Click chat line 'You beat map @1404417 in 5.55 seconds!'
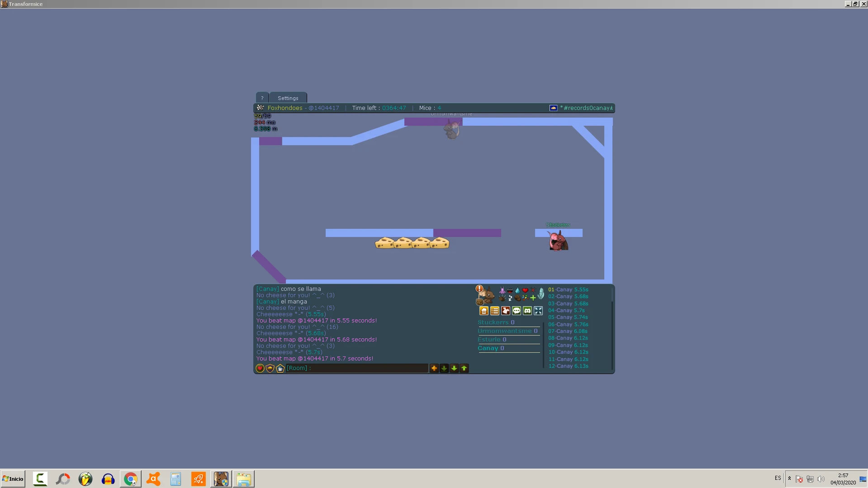Image resolution: width=868 pixels, height=488 pixels. click(x=317, y=321)
